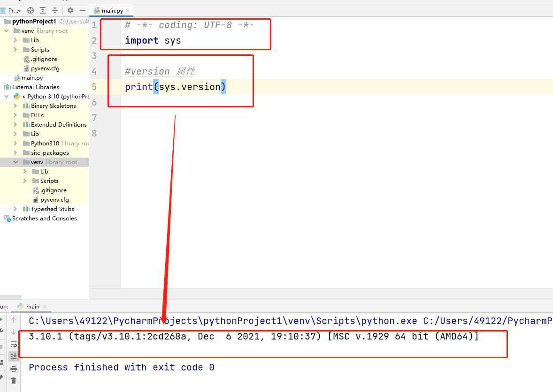Collapse venv under External Libraries
Screen dimensions: 553x392
(15, 162)
